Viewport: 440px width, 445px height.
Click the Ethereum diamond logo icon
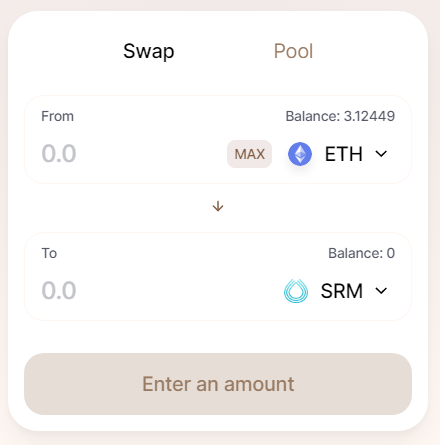(300, 154)
